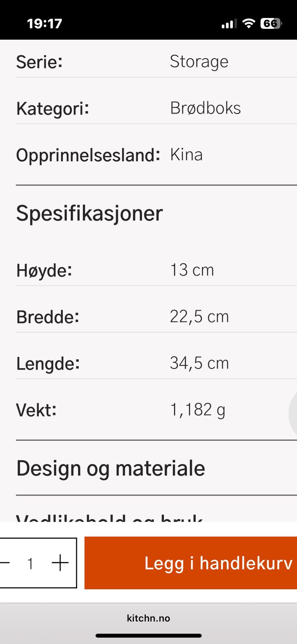
Task: Expand the Design og materiale section
Action: coord(111,468)
